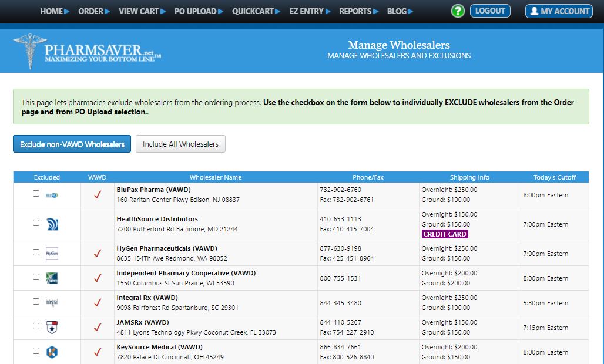Click phone number 800-755-1531
The height and width of the screenshot is (364, 604).
341,278
